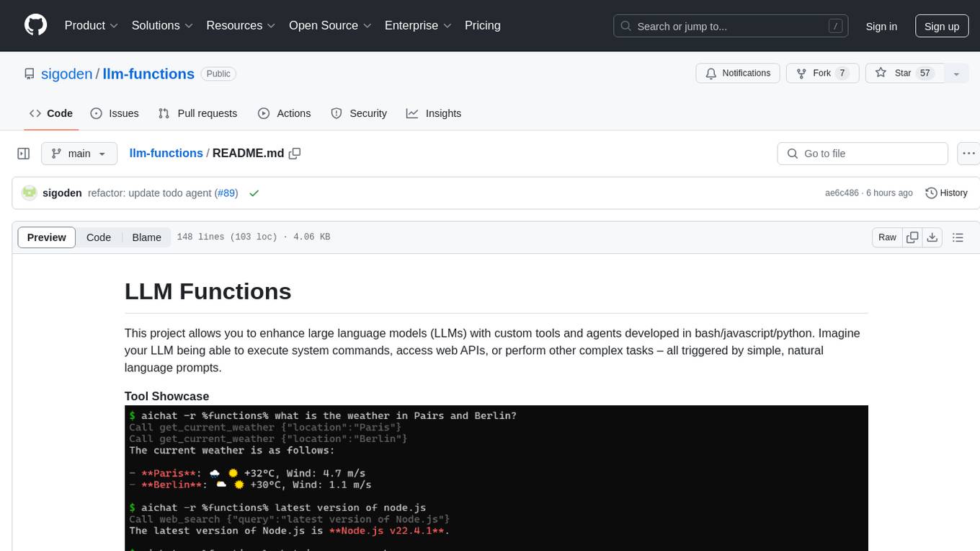Screen dimensions: 980x551
Task: Expand the Enterprise menu
Action: pos(418,25)
